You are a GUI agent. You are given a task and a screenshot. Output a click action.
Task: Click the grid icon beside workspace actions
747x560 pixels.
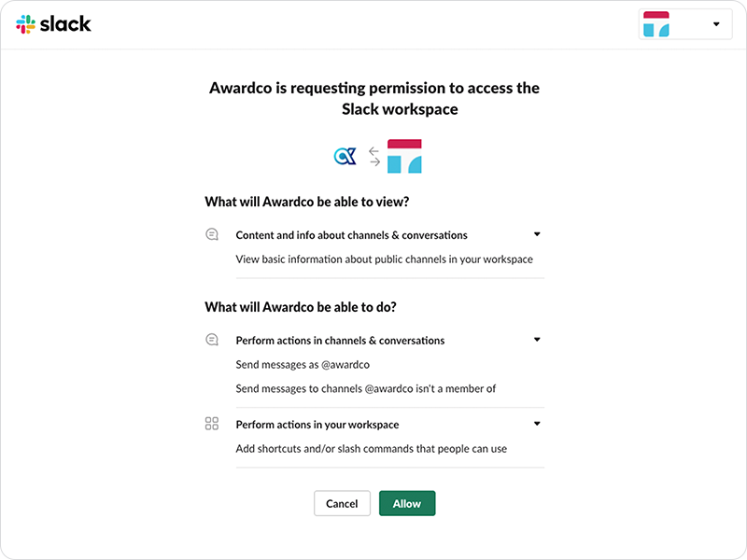(x=212, y=423)
